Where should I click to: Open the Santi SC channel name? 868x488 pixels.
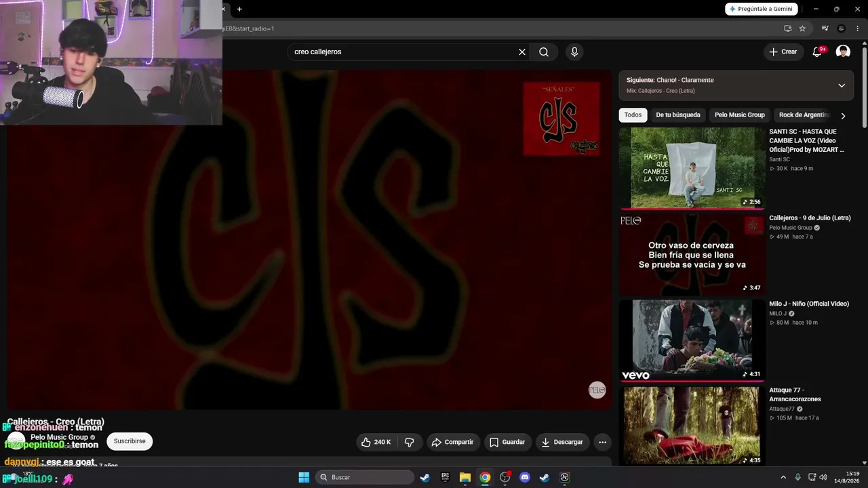779,159
